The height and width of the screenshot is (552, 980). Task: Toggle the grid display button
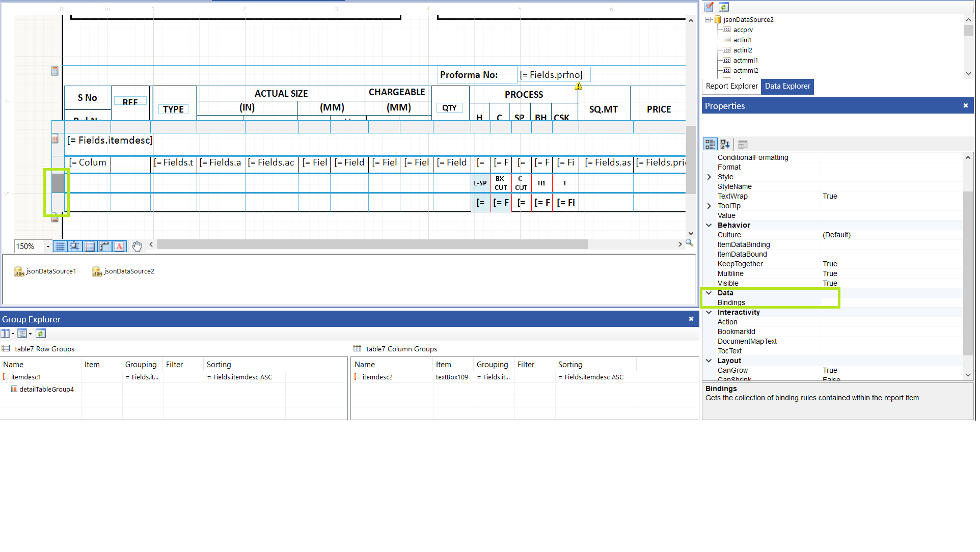[60, 246]
